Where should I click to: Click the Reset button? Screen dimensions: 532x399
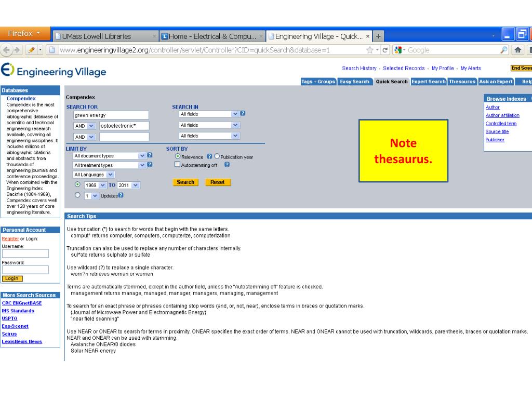218,182
